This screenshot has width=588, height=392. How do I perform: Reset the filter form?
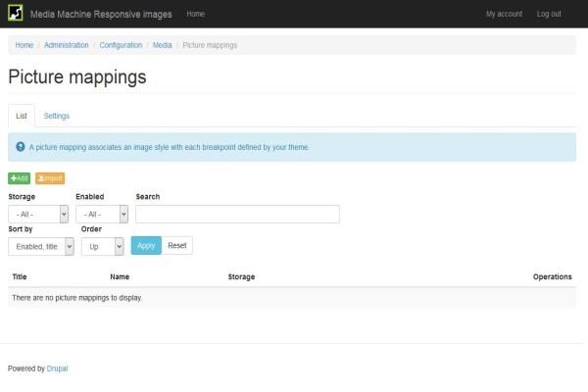pyautogui.click(x=177, y=246)
